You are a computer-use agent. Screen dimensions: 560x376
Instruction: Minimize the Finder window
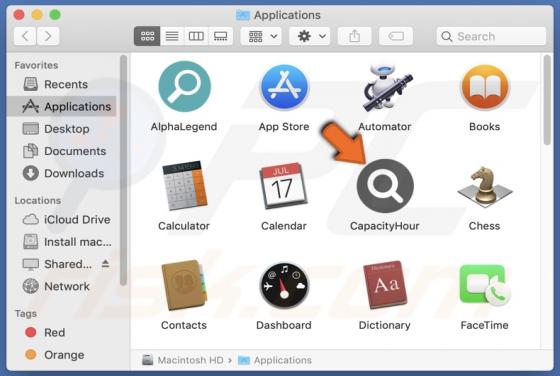click(37, 15)
